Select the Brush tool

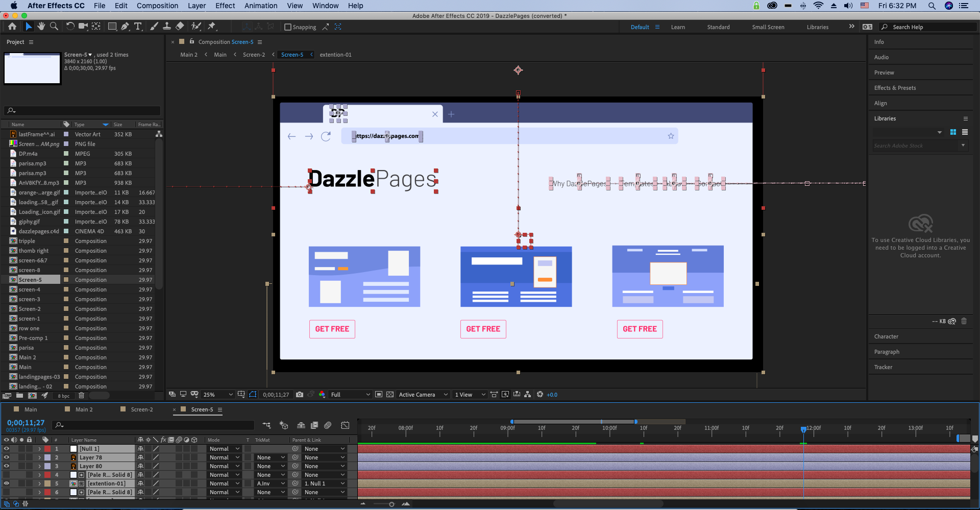click(x=154, y=27)
